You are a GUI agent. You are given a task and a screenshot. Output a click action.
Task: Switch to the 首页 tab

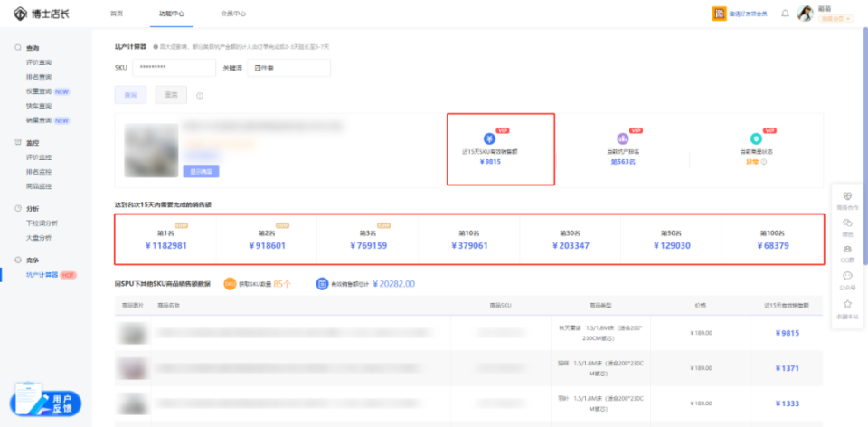tap(116, 14)
